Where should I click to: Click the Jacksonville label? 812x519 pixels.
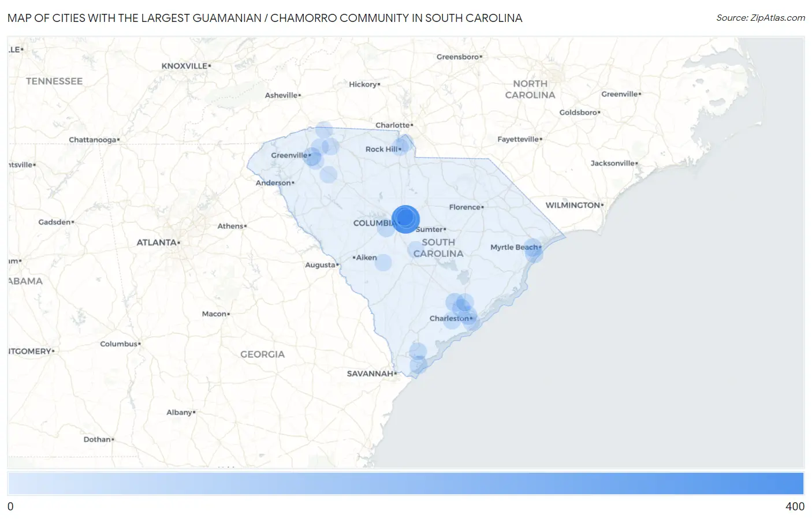[612, 163]
